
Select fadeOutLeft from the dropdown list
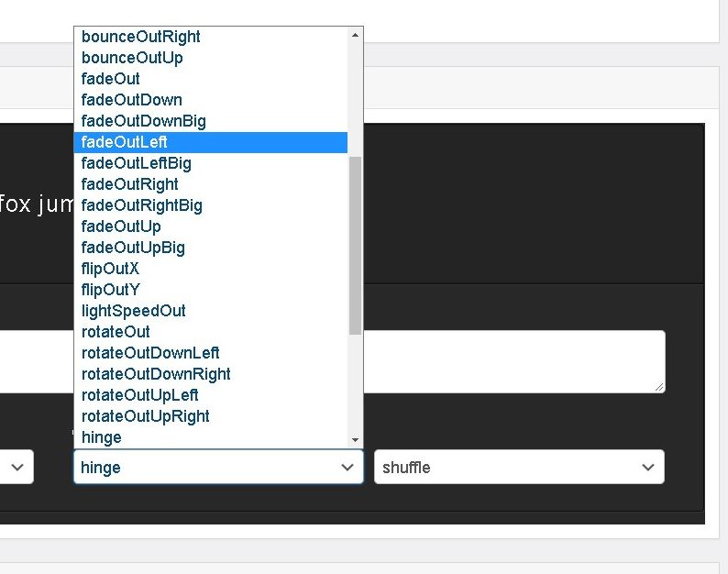pyautogui.click(x=125, y=142)
